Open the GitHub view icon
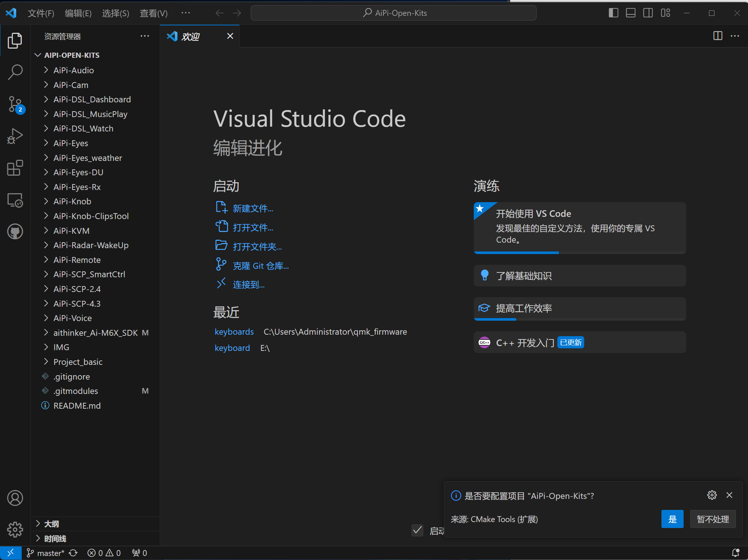This screenshot has height=560, width=748. [x=15, y=232]
